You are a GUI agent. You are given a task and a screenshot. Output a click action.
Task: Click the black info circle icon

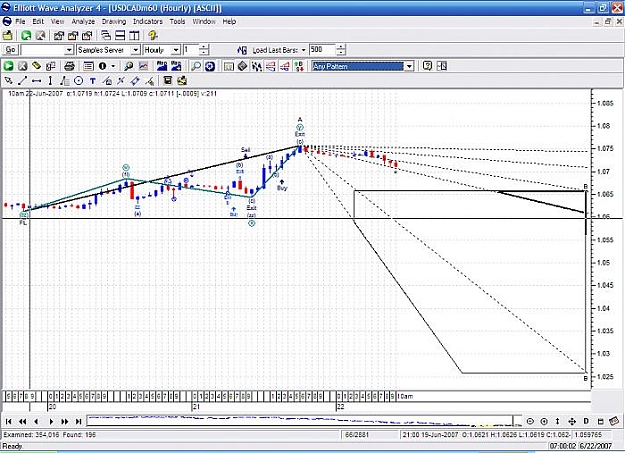102,66
